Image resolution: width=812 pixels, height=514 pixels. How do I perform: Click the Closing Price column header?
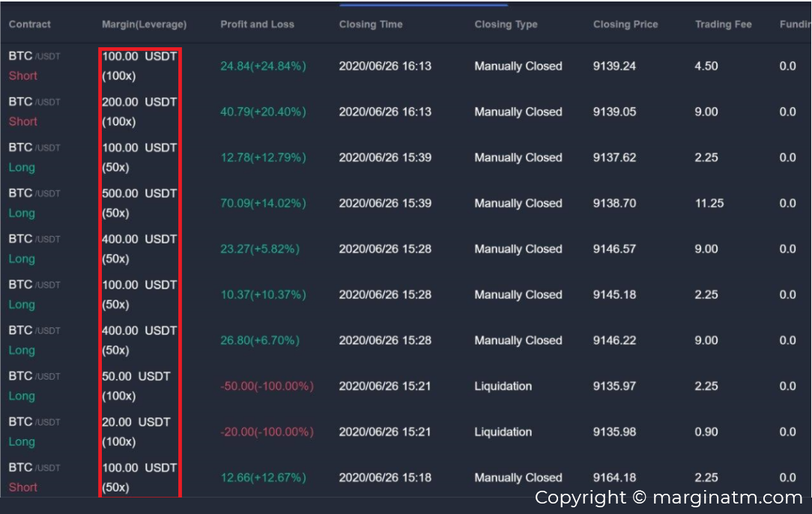point(625,25)
